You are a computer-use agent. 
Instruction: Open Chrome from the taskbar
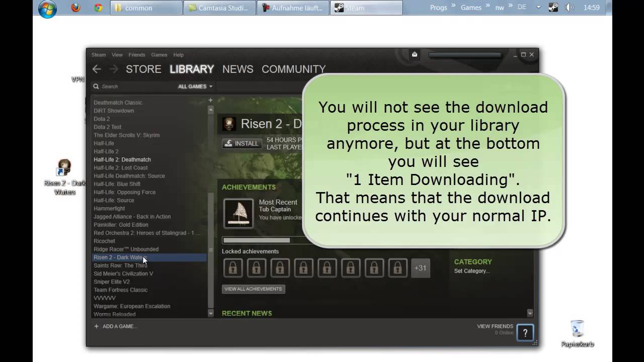99,8
